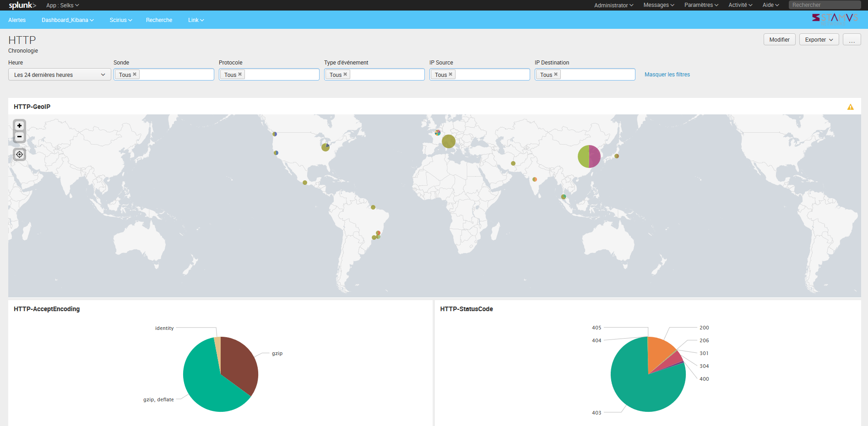Click the olive circle marker over Italy

[x=449, y=141]
